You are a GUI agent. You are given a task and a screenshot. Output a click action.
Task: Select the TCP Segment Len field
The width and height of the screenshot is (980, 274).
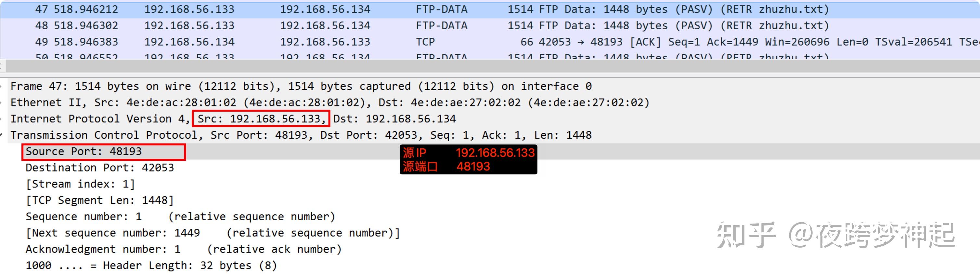(x=100, y=200)
